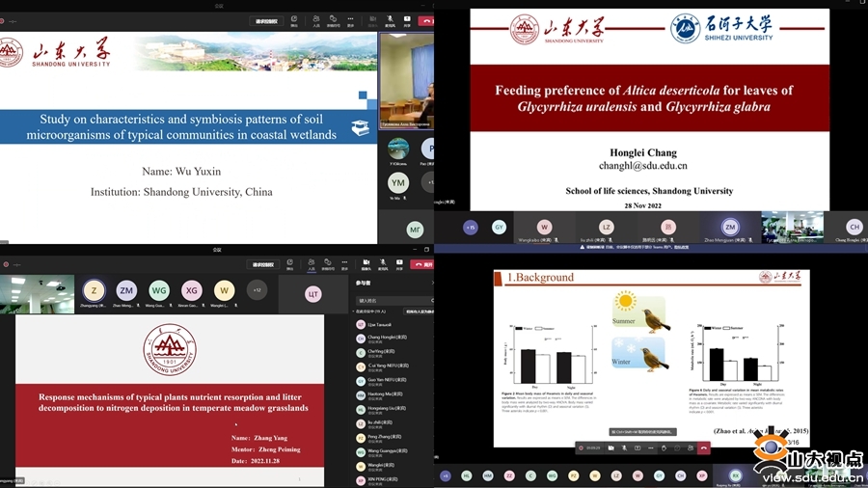Open people icon in bottom-right floating bar

[691, 448]
